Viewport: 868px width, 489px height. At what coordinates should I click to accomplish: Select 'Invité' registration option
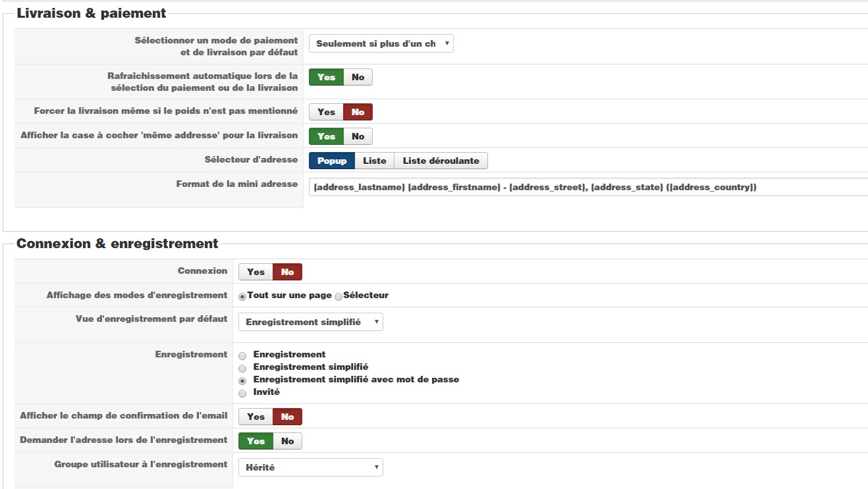point(242,393)
